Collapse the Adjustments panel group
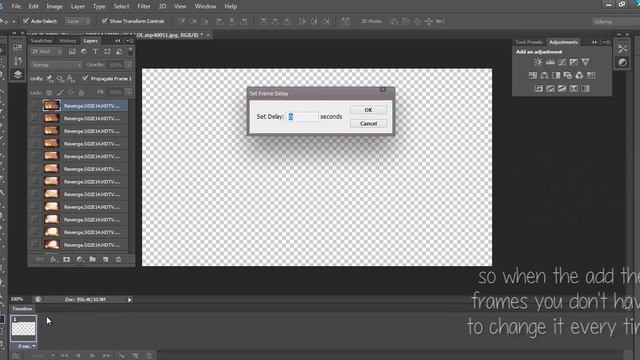This screenshot has width=640, height=360. [x=594, y=42]
